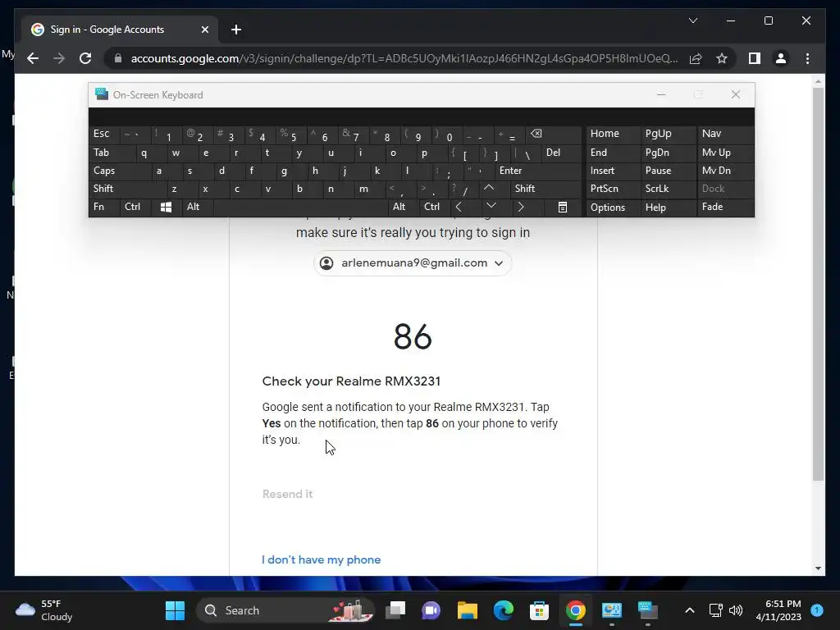Toggle the left Ctrl key
840x630 pixels.
click(135, 208)
